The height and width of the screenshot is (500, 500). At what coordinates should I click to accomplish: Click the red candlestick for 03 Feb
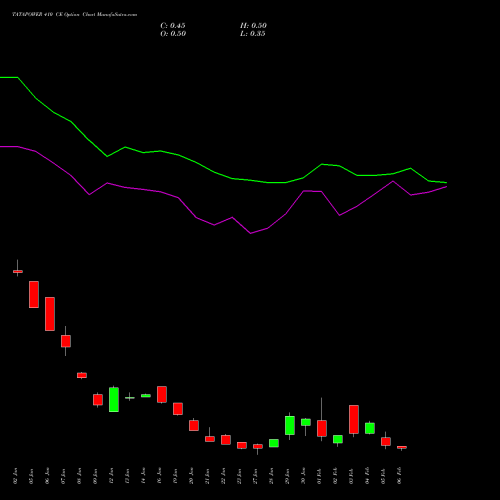click(354, 419)
